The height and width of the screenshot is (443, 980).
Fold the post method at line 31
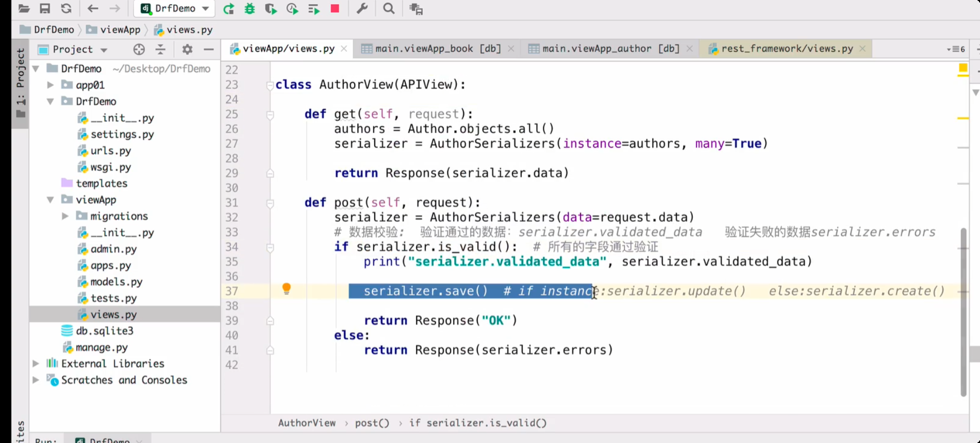pos(270,203)
